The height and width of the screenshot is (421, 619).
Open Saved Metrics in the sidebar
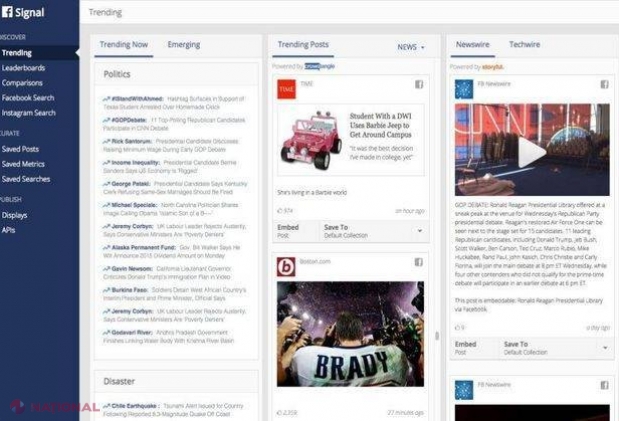[23, 164]
